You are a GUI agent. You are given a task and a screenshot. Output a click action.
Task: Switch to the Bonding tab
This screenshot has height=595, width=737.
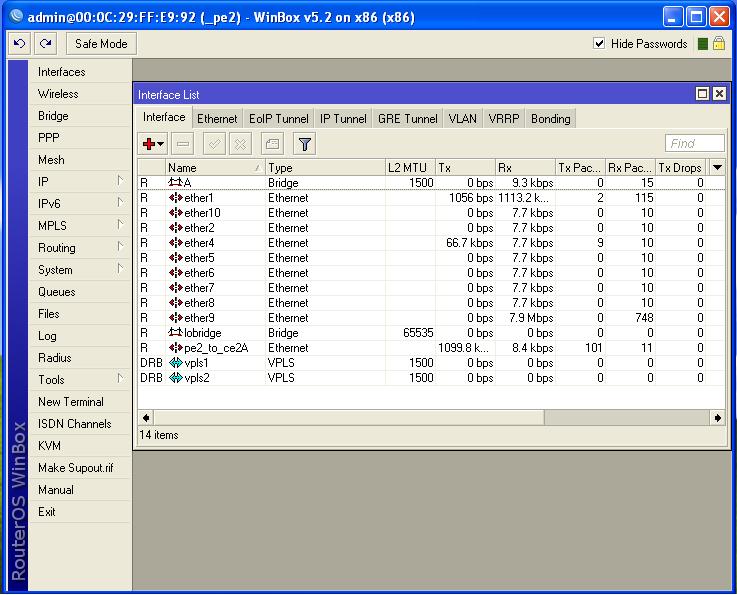[550, 119]
